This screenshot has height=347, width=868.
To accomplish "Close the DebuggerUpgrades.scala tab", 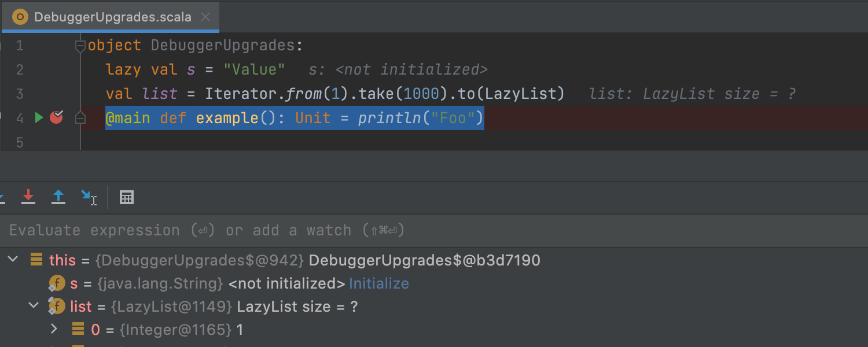I will point(205,17).
